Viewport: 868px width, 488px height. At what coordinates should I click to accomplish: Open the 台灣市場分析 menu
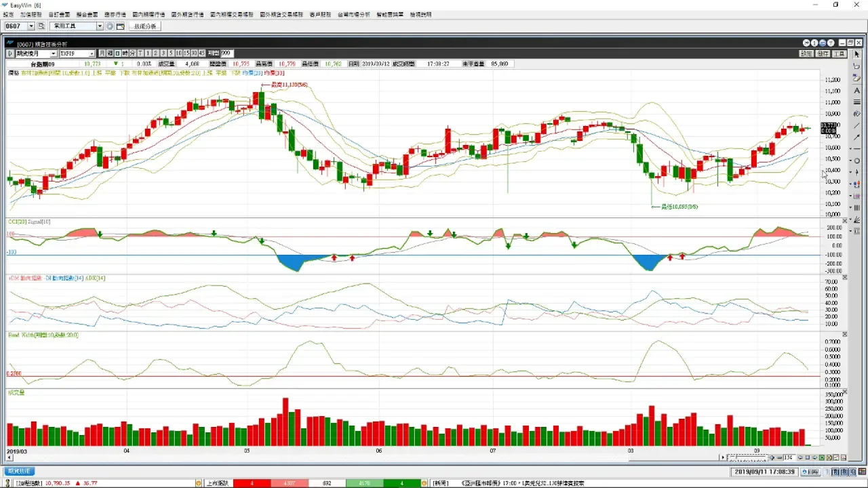(x=353, y=14)
